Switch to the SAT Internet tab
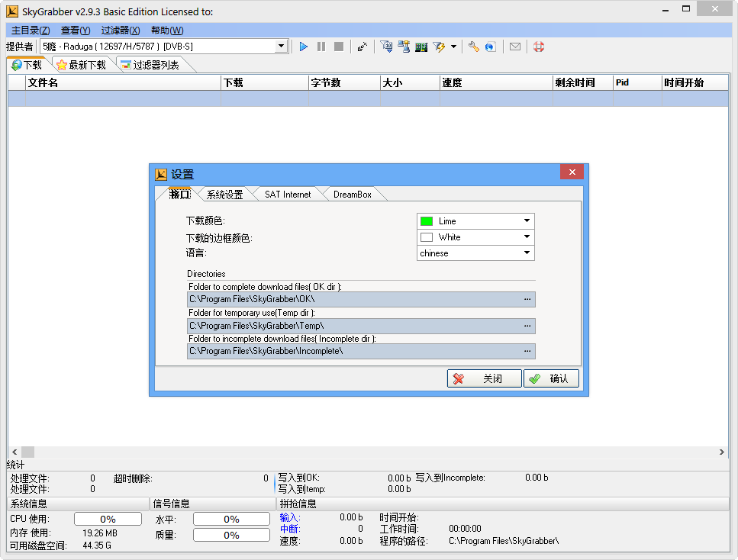Viewport: 738px width, 560px height. 288,195
